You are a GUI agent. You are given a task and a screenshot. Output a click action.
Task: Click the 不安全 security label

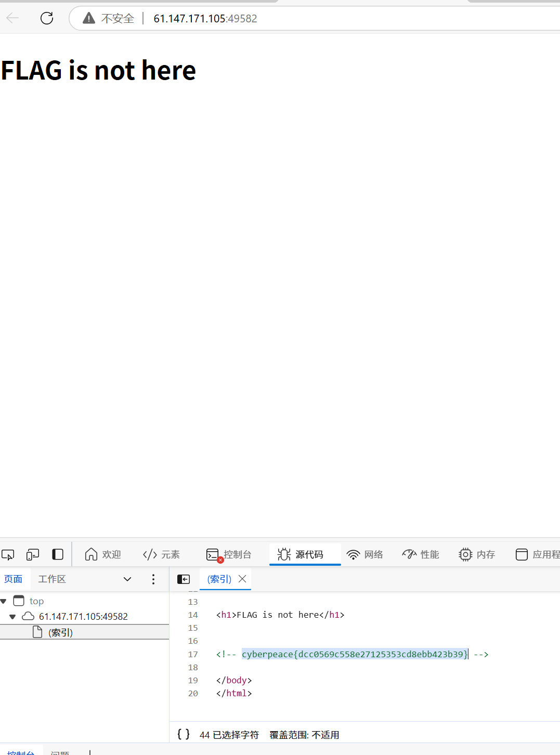coord(118,19)
